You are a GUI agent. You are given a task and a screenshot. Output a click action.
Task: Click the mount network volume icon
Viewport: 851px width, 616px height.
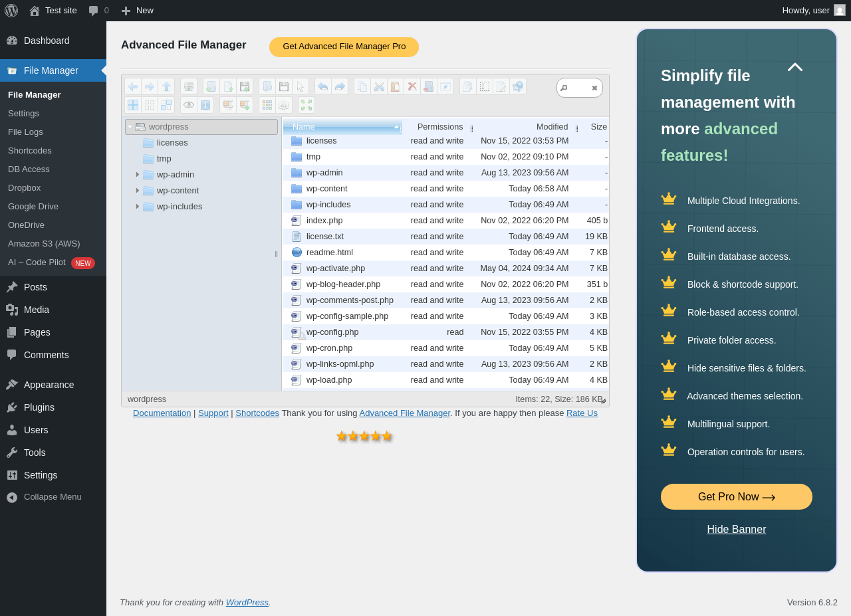click(x=189, y=86)
